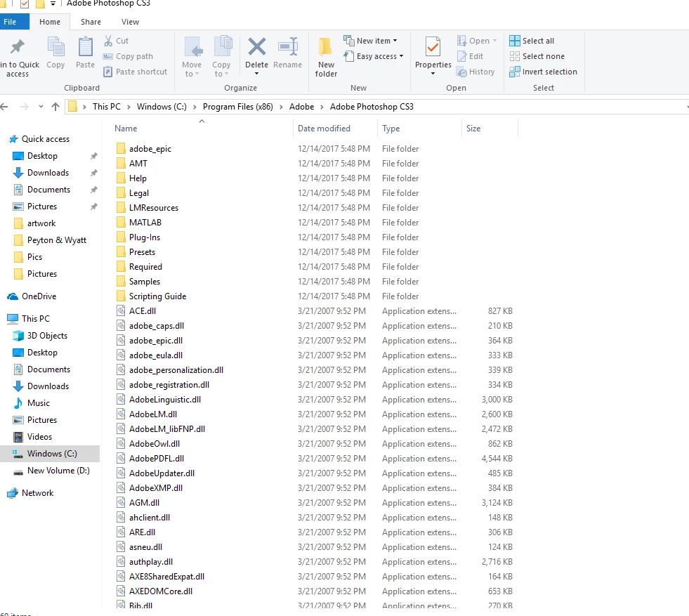Viewport: 689px width, 616px height.
Task: Open quick access toolbar customize arrow
Action: (53, 4)
